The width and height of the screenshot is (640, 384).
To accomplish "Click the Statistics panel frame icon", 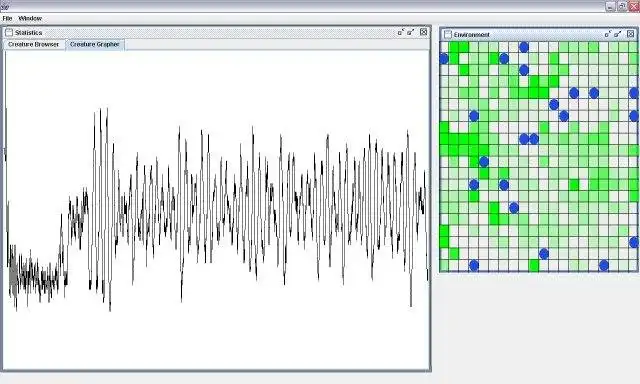I will click(x=9, y=33).
